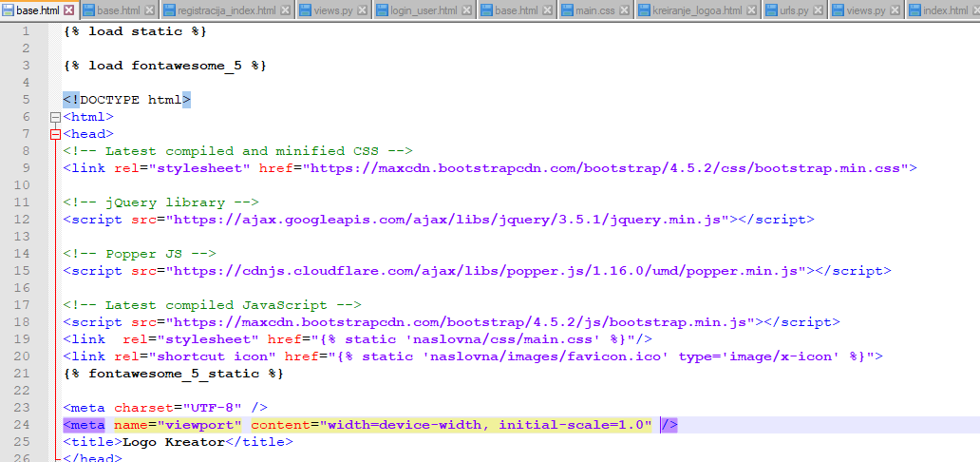Click the disk icon on the urls.py tab
Screen dimensions: 980x462
click(771, 10)
